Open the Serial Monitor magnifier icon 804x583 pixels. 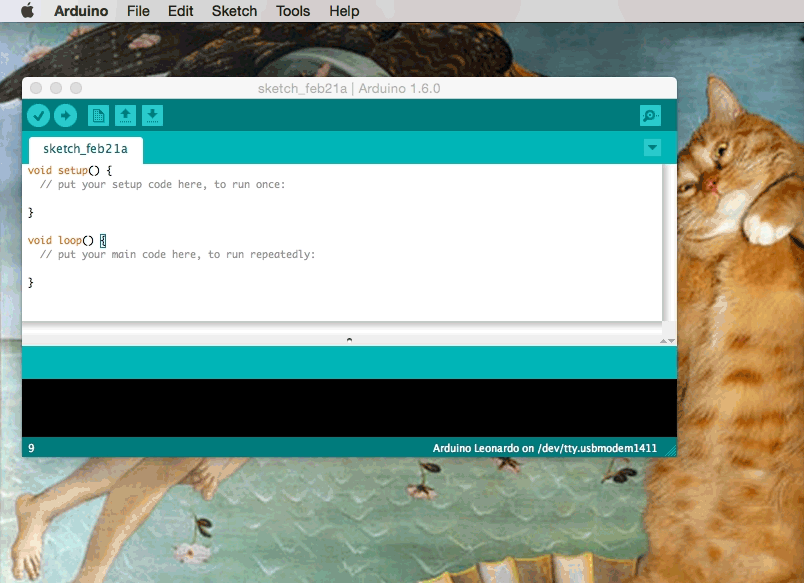(x=650, y=116)
